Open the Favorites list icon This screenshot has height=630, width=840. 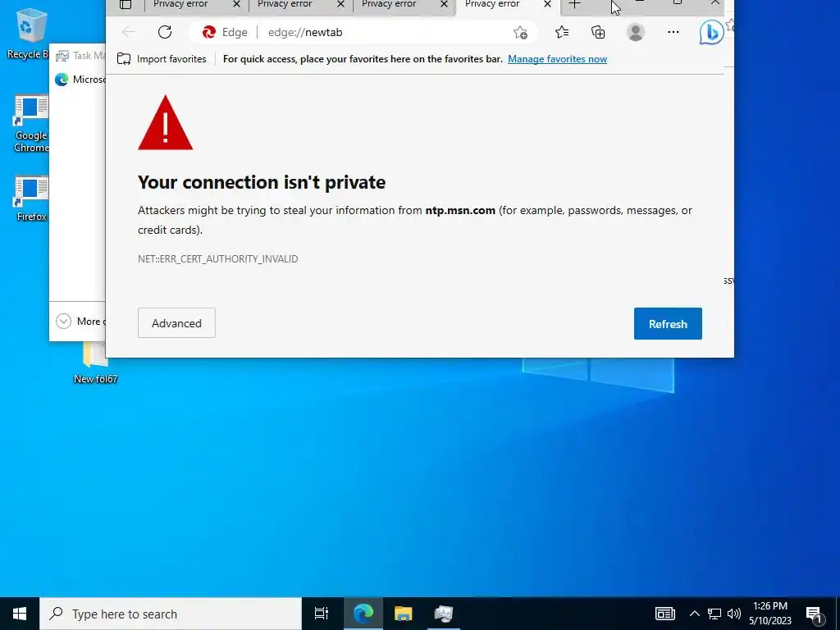click(x=561, y=32)
